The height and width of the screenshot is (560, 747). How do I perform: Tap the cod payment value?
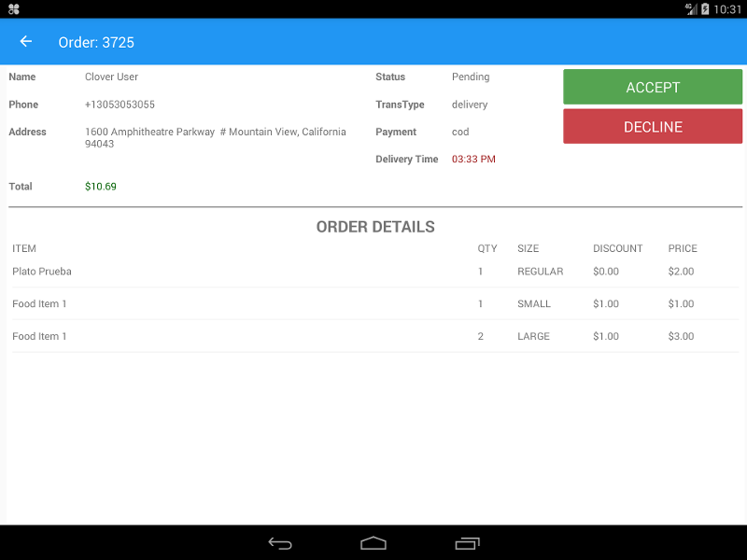[x=460, y=132]
